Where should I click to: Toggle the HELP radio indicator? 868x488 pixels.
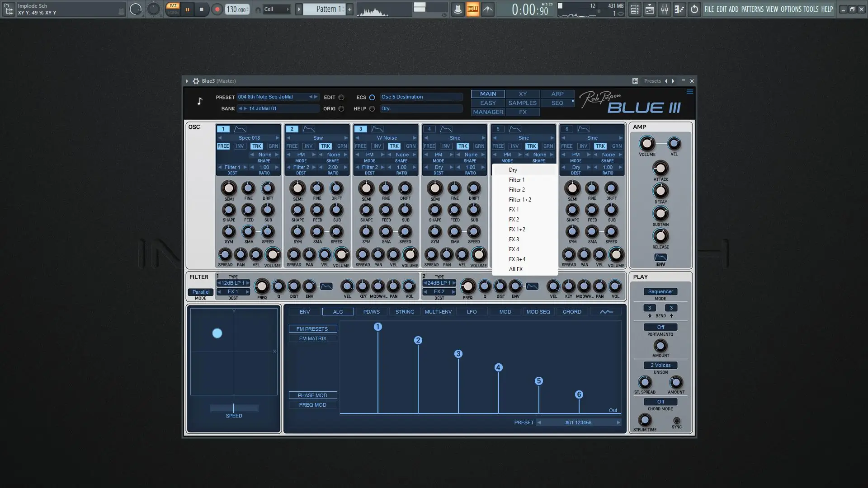372,108
